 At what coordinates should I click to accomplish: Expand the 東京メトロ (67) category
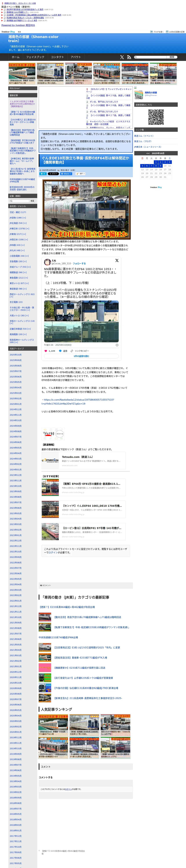click(27, 283)
